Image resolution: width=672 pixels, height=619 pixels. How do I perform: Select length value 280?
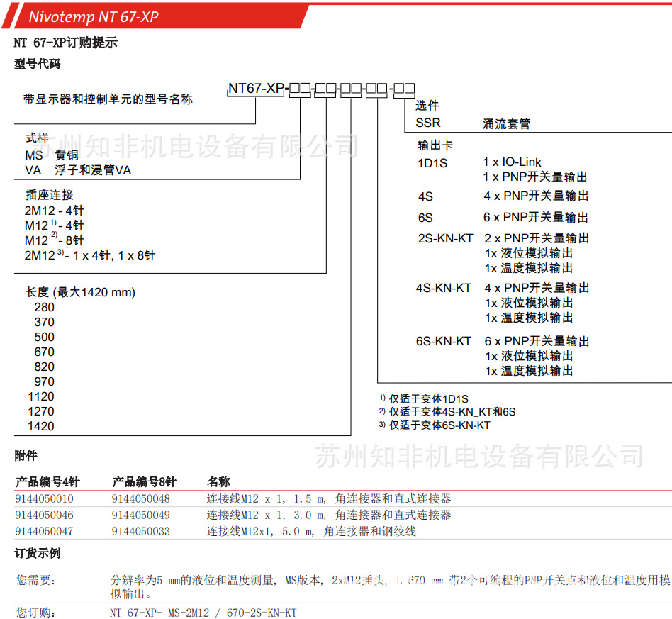(x=44, y=307)
